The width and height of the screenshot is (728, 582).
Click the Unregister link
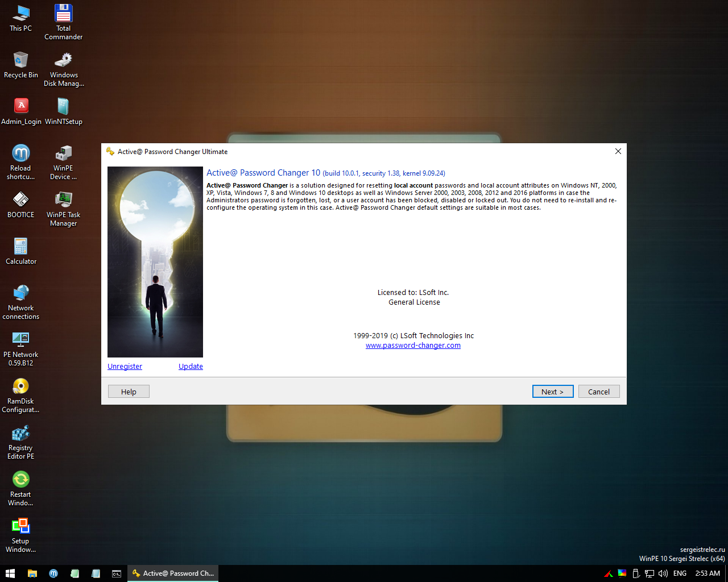[125, 367]
